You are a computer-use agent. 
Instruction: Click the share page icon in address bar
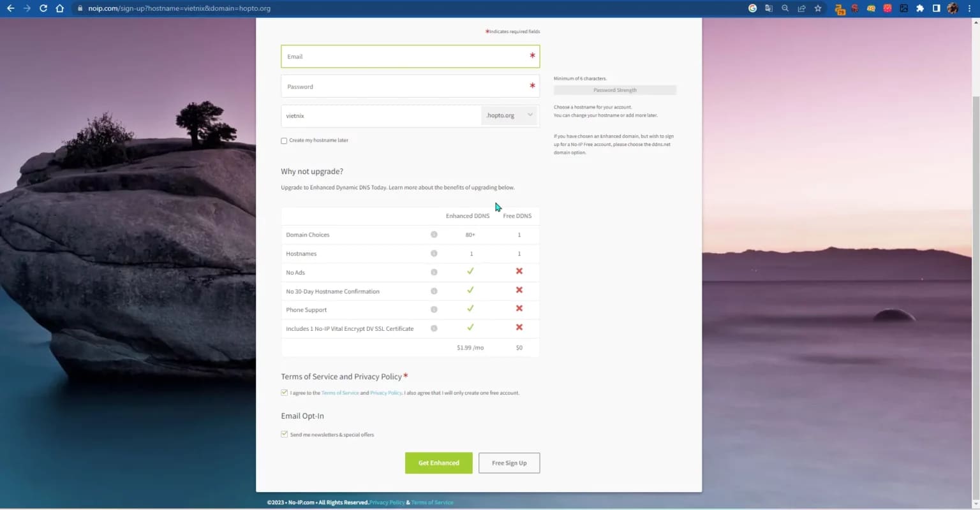point(801,8)
